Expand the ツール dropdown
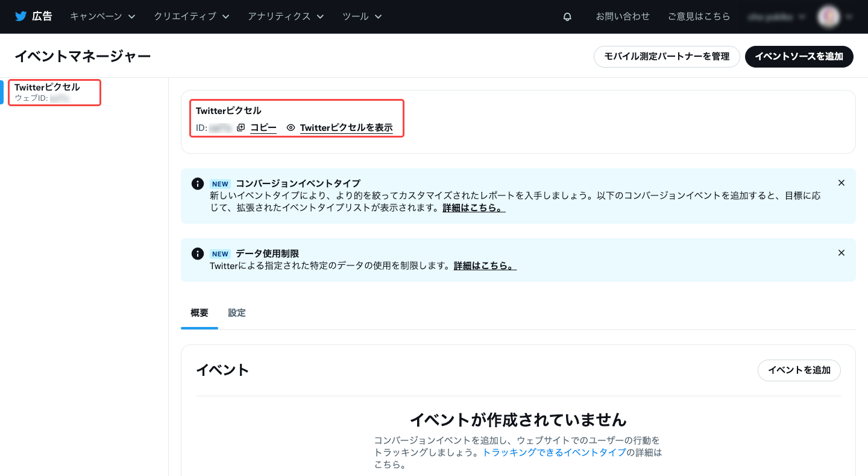The height and width of the screenshot is (476, 868). (x=362, y=17)
